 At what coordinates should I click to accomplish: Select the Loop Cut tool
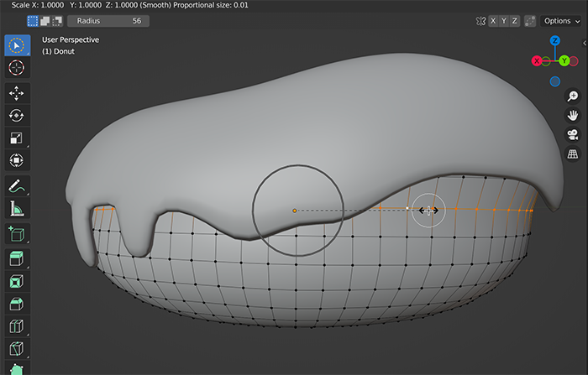click(x=17, y=326)
